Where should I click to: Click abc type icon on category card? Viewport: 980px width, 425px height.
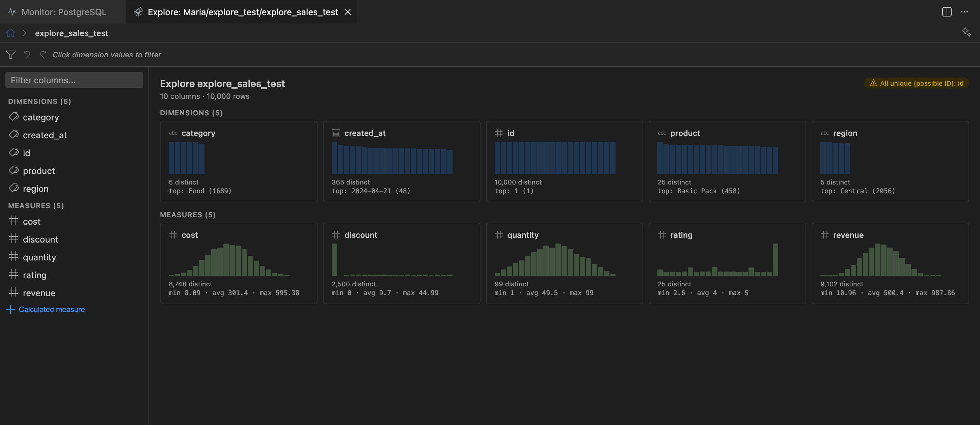173,133
